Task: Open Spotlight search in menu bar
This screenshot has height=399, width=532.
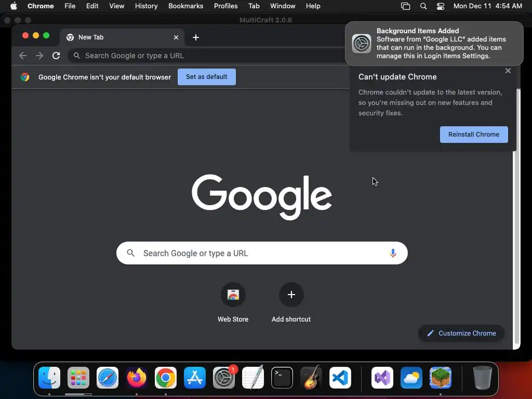Action: (x=423, y=6)
